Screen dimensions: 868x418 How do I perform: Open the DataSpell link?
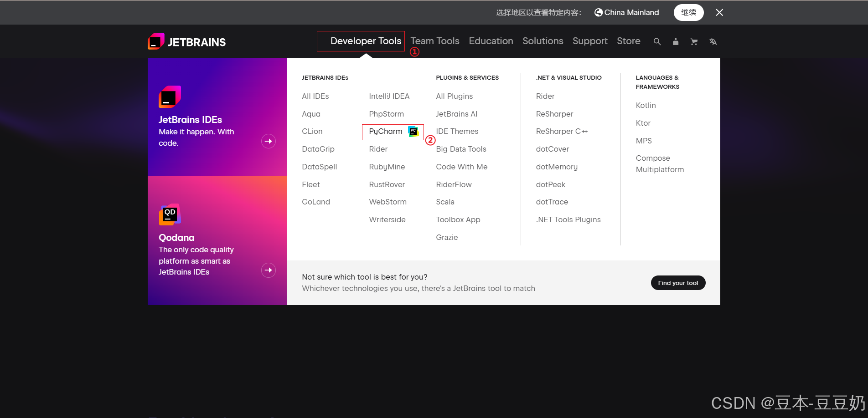[320, 167]
